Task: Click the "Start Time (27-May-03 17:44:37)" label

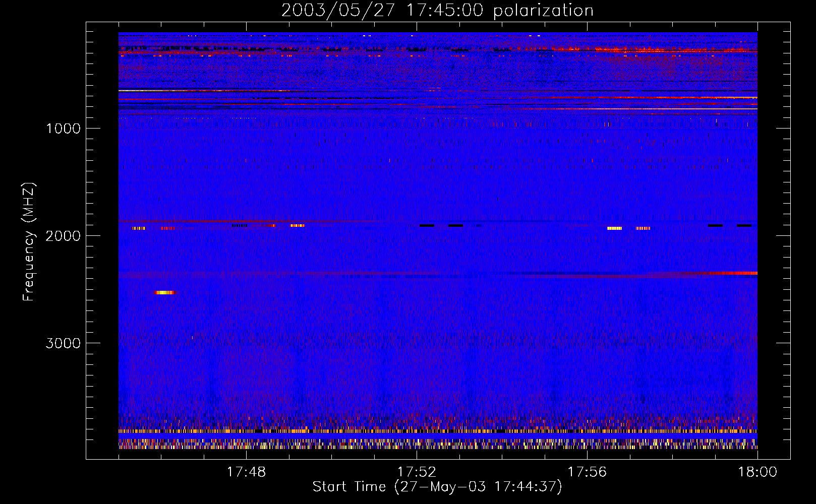Action: click(x=437, y=487)
